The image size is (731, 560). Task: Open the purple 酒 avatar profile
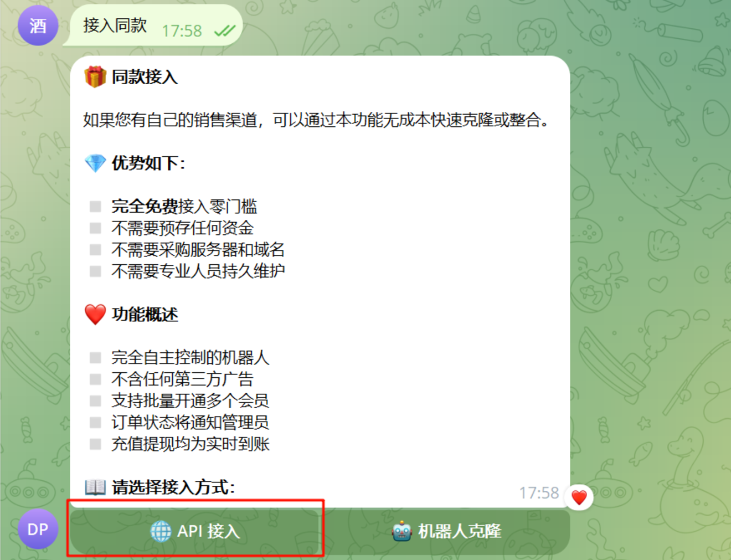pos(38,25)
